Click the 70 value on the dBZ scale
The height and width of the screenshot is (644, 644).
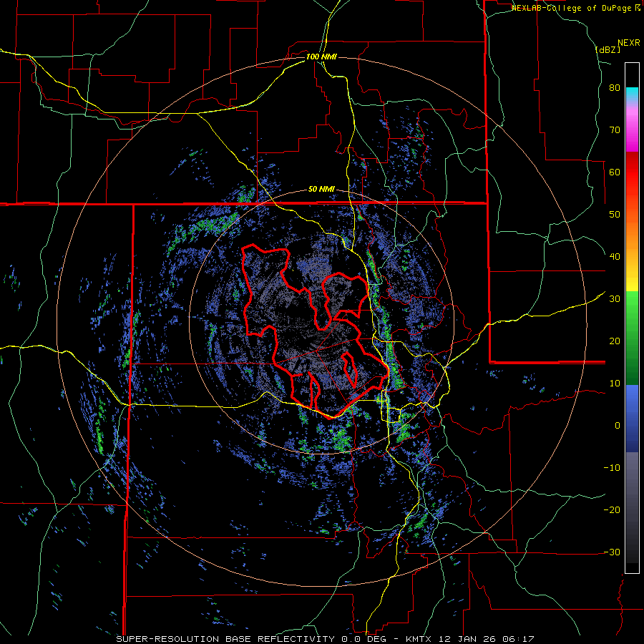click(615, 130)
